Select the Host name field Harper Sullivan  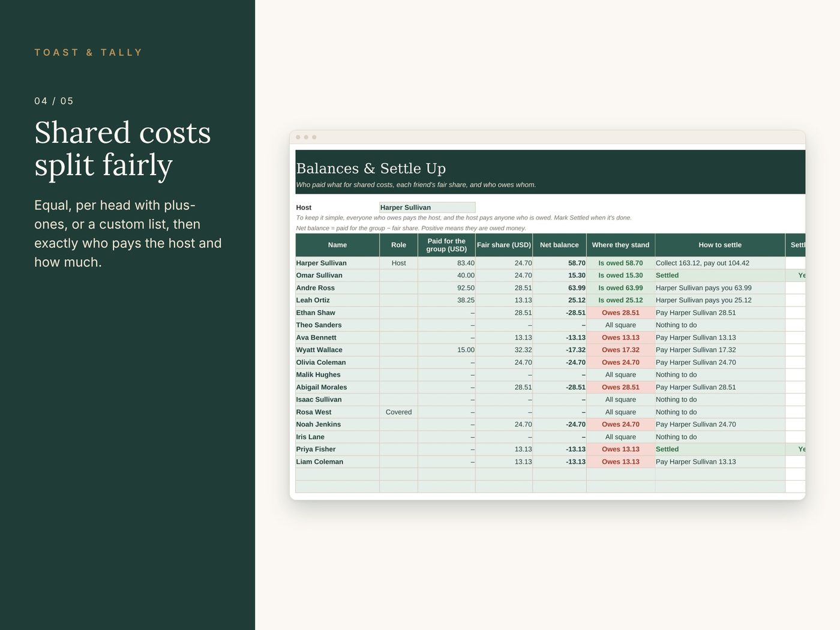pyautogui.click(x=427, y=208)
